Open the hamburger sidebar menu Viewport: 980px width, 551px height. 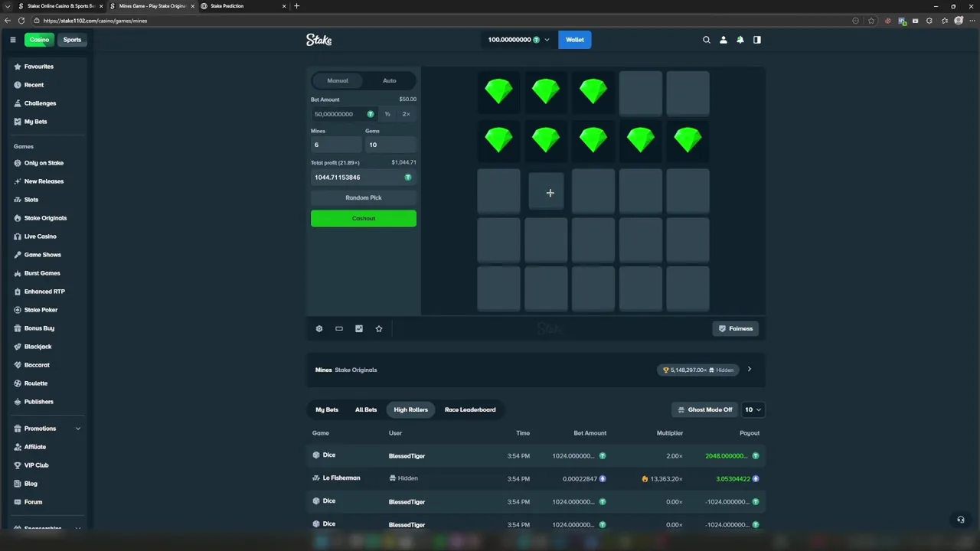[x=12, y=40]
